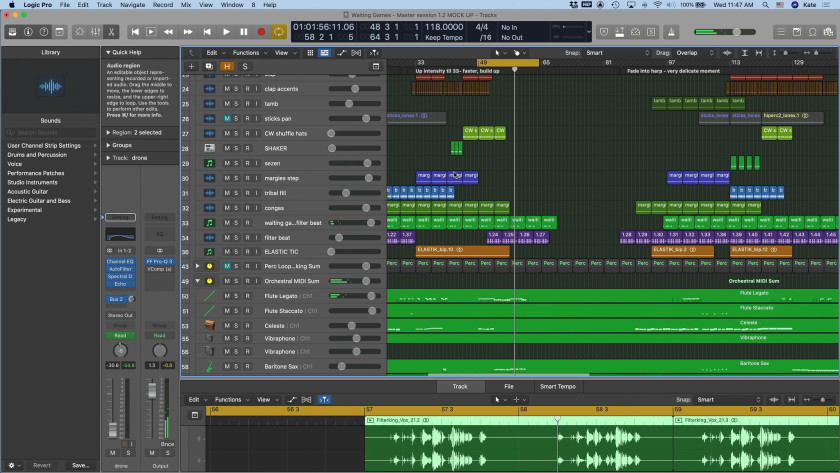The height and width of the screenshot is (473, 840).
Task: Unmute the sticks pan track
Action: click(227, 118)
